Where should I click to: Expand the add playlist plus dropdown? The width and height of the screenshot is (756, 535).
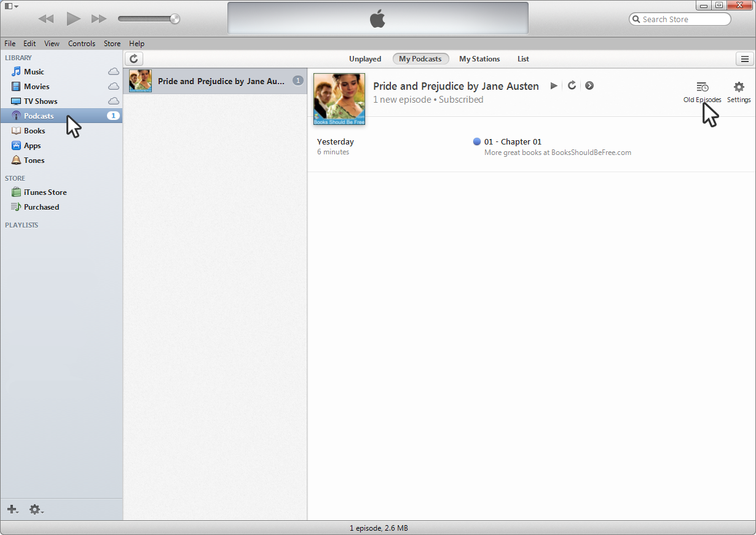pyautogui.click(x=12, y=509)
